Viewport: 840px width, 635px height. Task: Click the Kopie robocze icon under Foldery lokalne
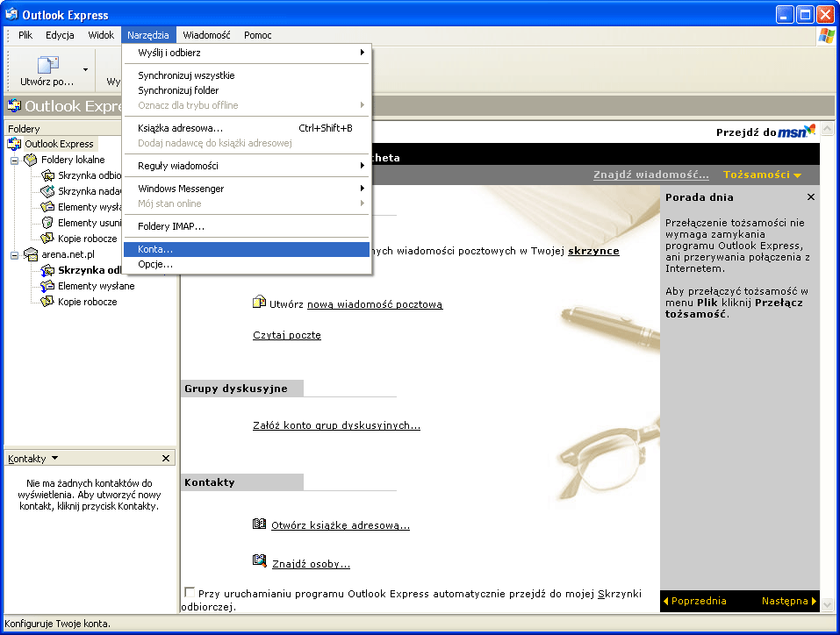[47, 239]
